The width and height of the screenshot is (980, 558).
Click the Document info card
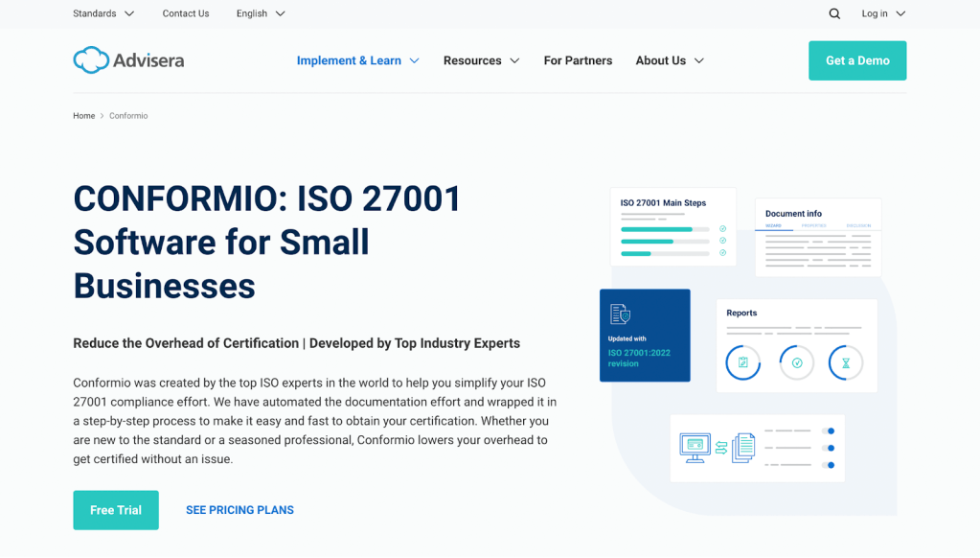point(818,237)
